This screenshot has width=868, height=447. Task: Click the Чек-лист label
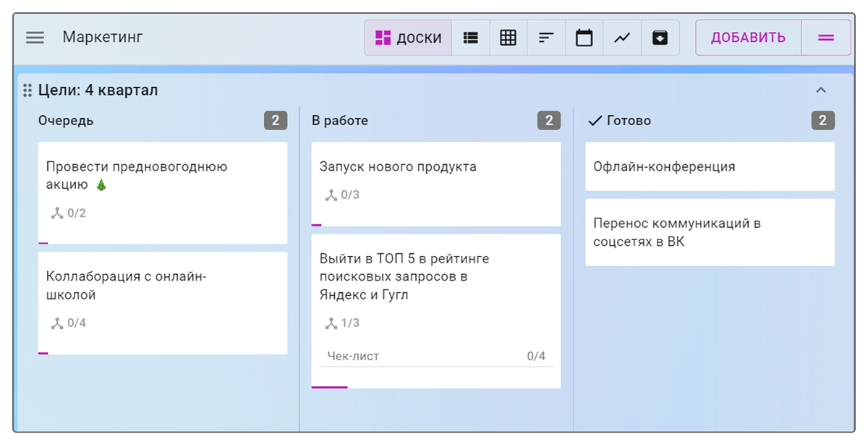(353, 356)
